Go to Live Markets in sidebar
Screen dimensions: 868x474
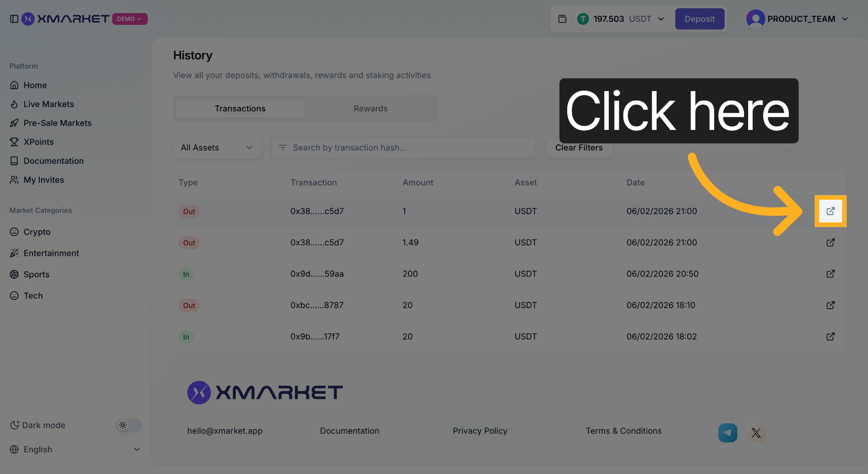(x=48, y=104)
